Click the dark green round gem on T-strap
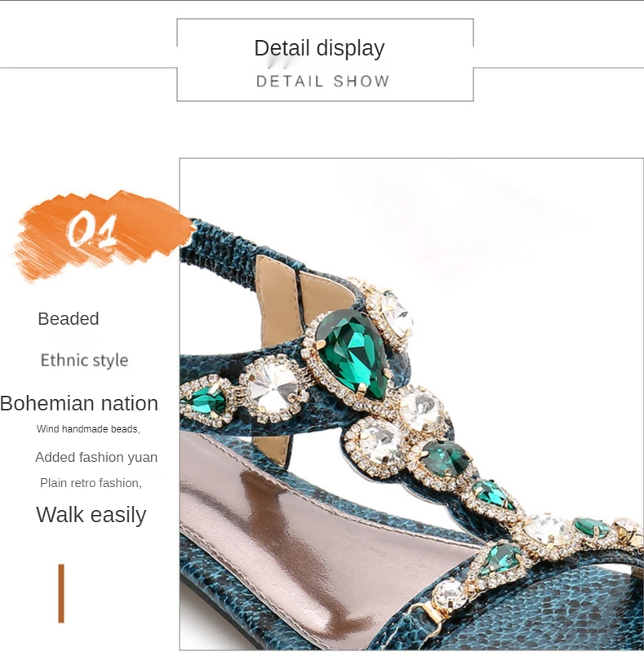Screen dimensions: 644x665 pyautogui.click(x=446, y=458)
